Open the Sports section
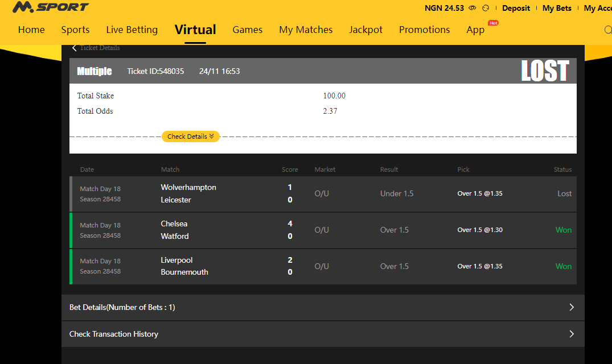612x364 pixels. 75,30
